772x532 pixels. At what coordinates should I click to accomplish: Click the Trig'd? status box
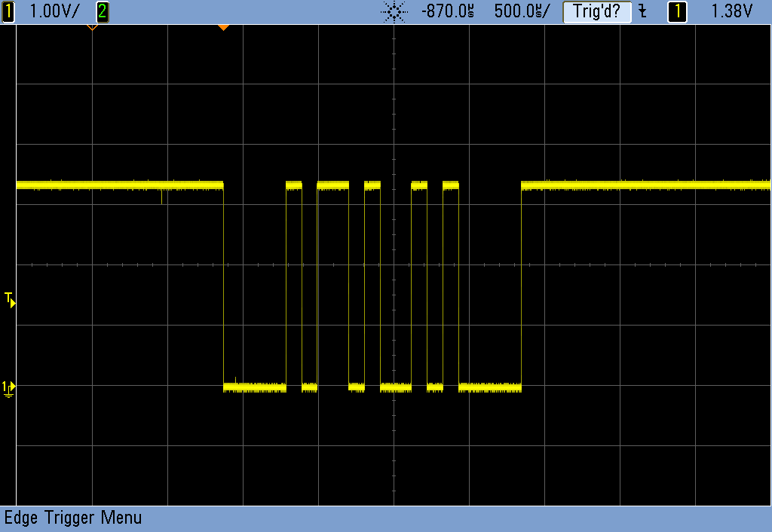[x=596, y=11]
